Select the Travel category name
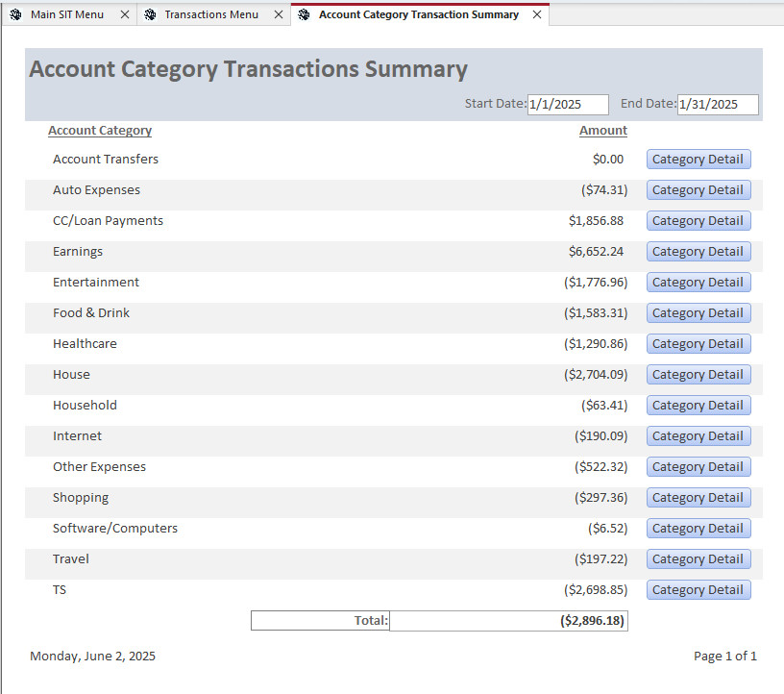The image size is (784, 694). tap(71, 558)
